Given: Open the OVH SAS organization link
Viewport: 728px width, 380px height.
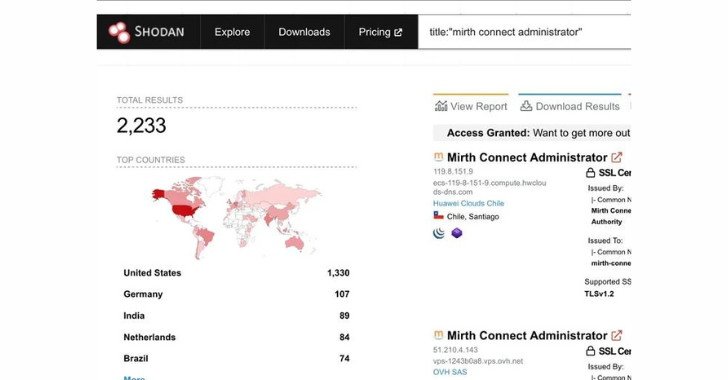Looking at the screenshot, I should (x=450, y=372).
